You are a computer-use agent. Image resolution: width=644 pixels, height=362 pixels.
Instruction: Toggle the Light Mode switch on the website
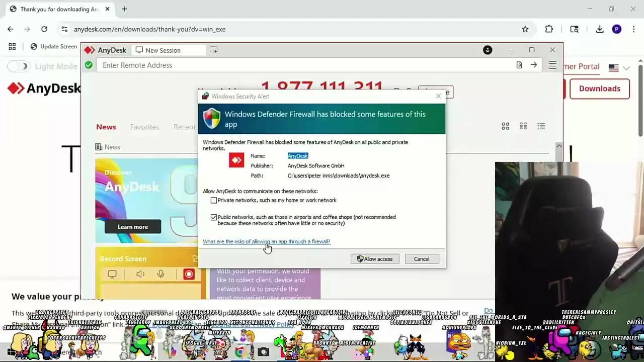(18, 66)
